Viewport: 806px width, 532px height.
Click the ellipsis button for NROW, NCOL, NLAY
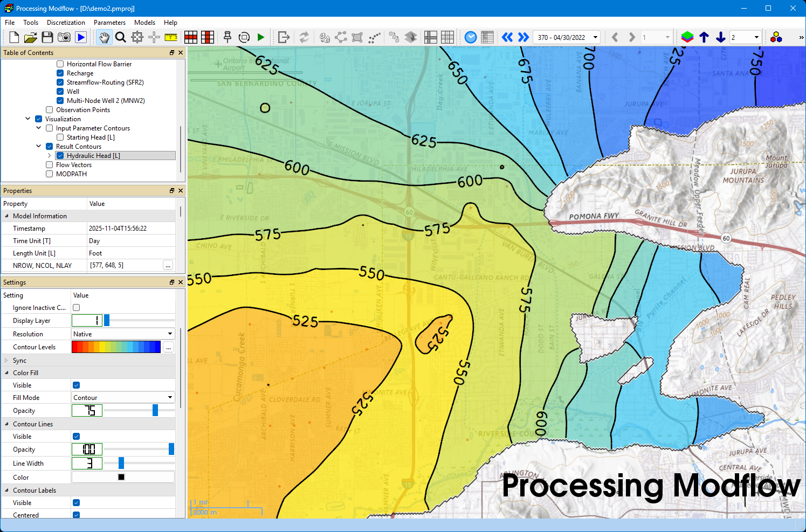168,266
